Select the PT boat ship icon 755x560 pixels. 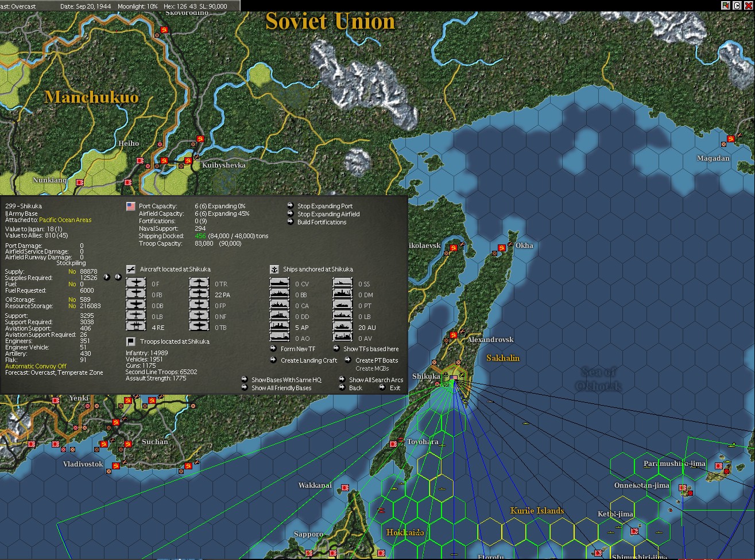tap(343, 305)
